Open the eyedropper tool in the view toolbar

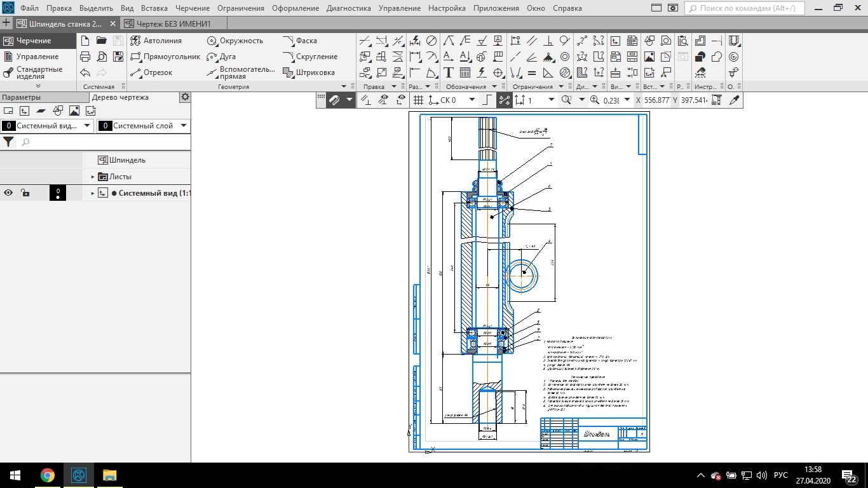735,100
